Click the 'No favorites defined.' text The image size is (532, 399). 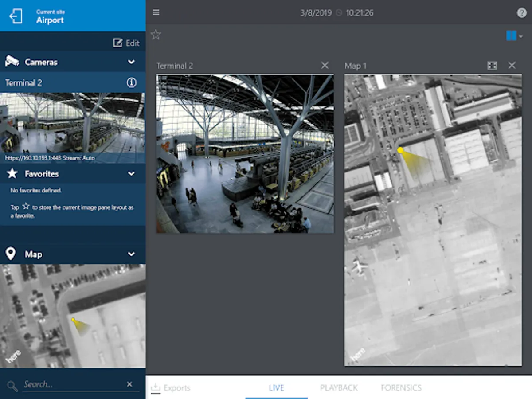coord(36,191)
